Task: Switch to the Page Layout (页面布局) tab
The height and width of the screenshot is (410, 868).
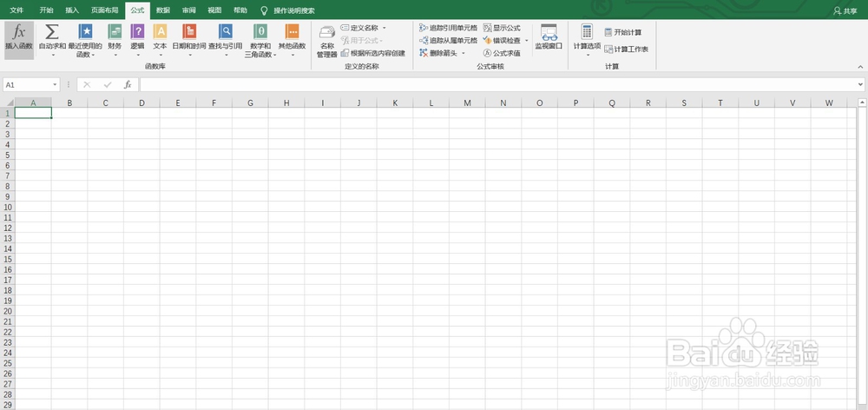Action: (x=105, y=10)
